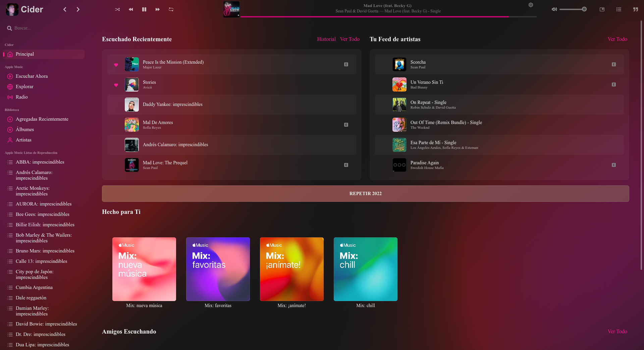
Task: Open Scorcha album cover by Sean Paul
Action: click(x=399, y=64)
